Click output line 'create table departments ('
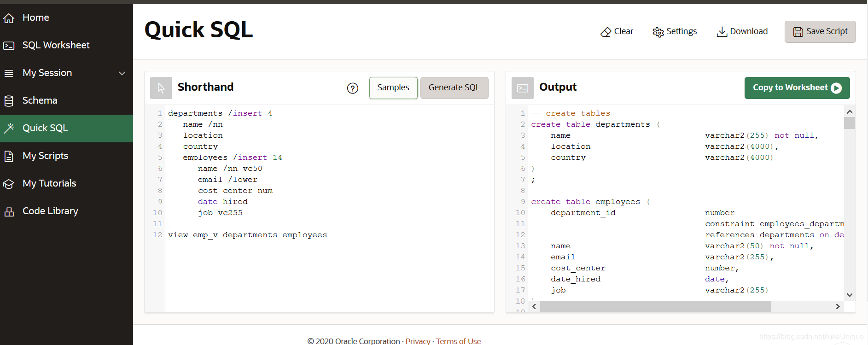Image resolution: width=868 pixels, height=345 pixels. tap(595, 124)
